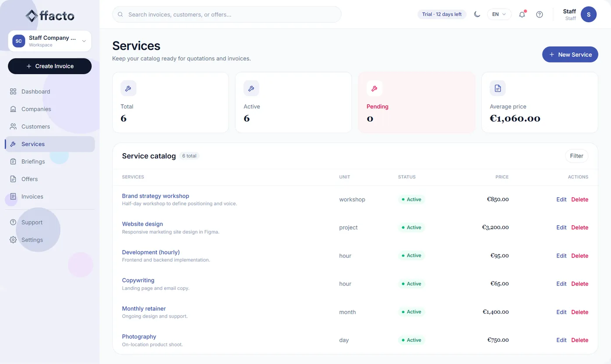This screenshot has height=364, width=611.
Task: Click the Offers document icon in sidebar
Action: (13, 179)
